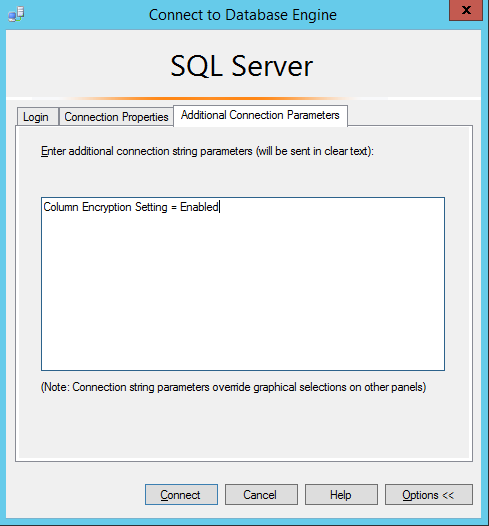Image resolution: width=489 pixels, height=526 pixels.
Task: Click the word Column in the parameters box
Action: coord(61,207)
